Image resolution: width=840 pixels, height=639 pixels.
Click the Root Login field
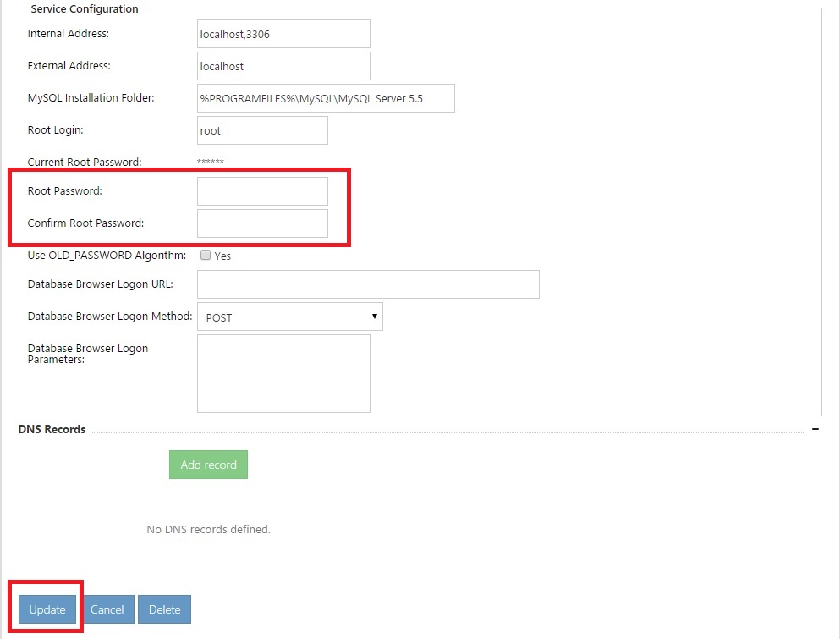(x=262, y=130)
